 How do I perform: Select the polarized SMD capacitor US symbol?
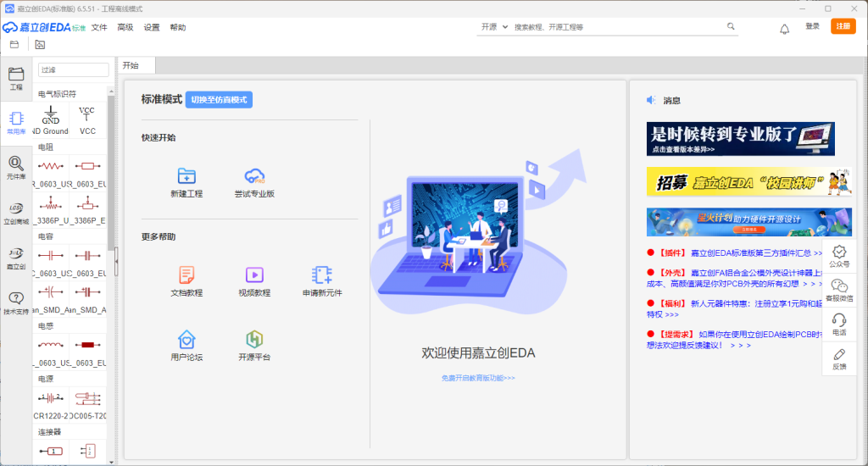pos(50,299)
